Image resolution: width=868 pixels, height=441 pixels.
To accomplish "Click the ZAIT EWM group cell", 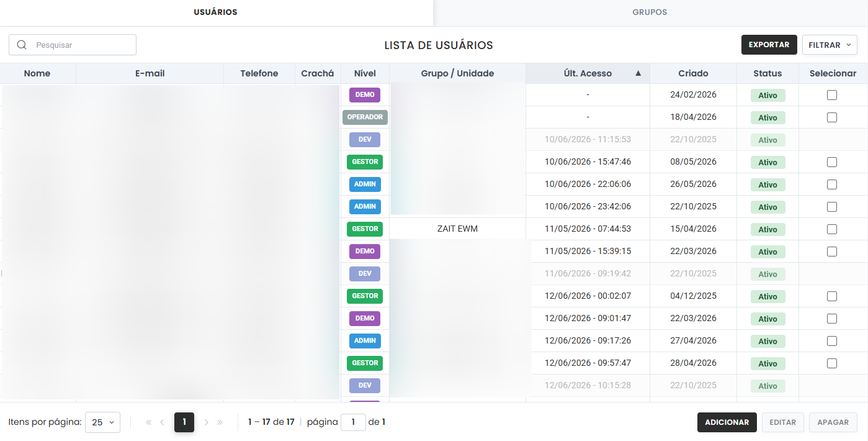I will (457, 229).
